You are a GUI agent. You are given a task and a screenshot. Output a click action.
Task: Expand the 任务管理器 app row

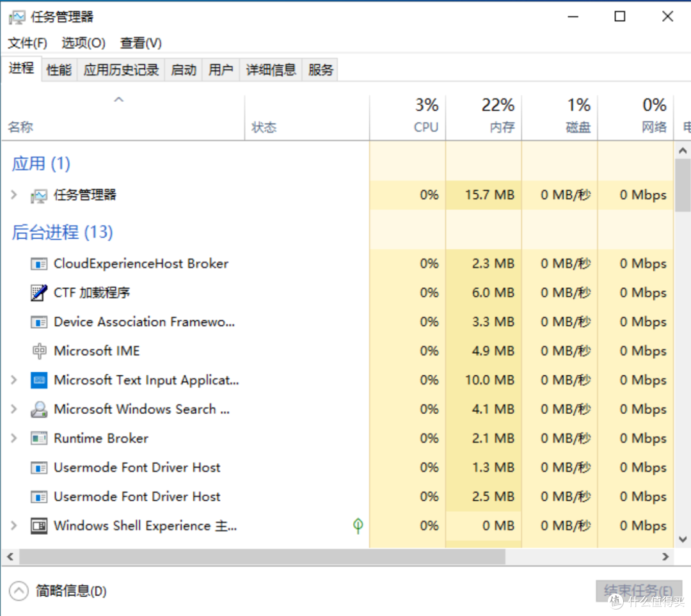click(13, 194)
